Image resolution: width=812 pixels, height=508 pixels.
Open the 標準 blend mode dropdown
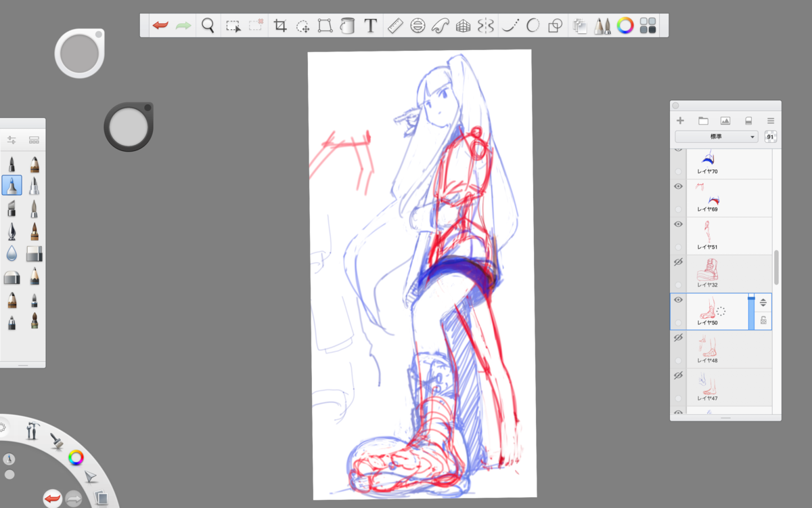[717, 137]
